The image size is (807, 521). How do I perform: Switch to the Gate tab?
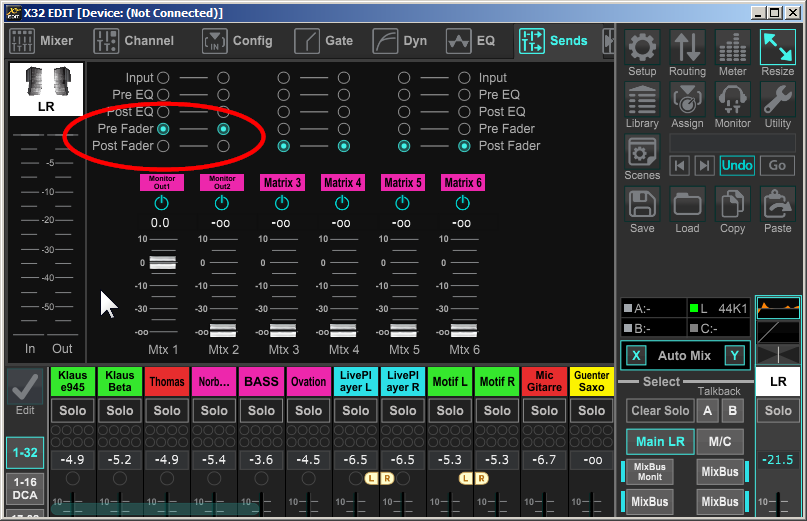click(324, 41)
